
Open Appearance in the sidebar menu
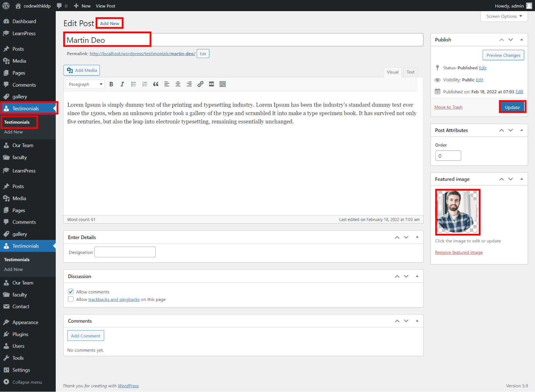25,322
